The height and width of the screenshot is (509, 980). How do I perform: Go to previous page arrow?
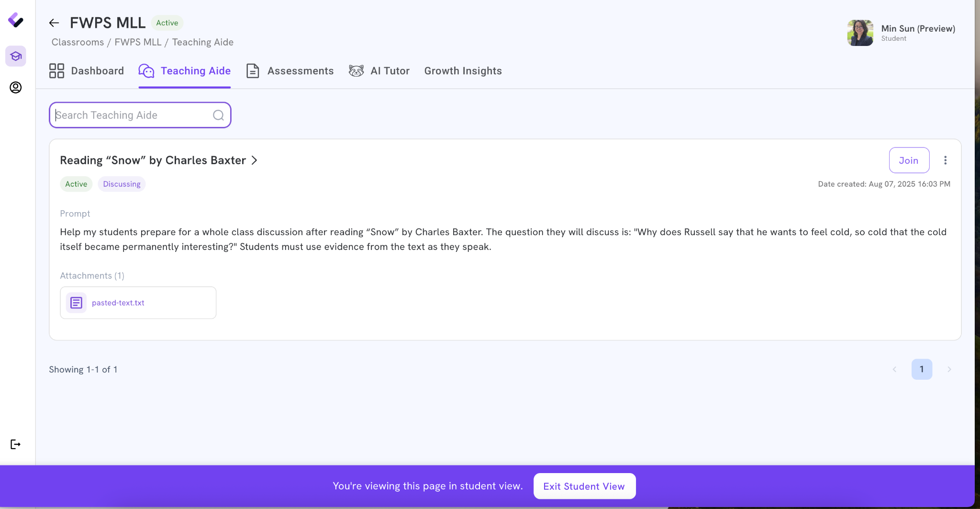point(894,369)
